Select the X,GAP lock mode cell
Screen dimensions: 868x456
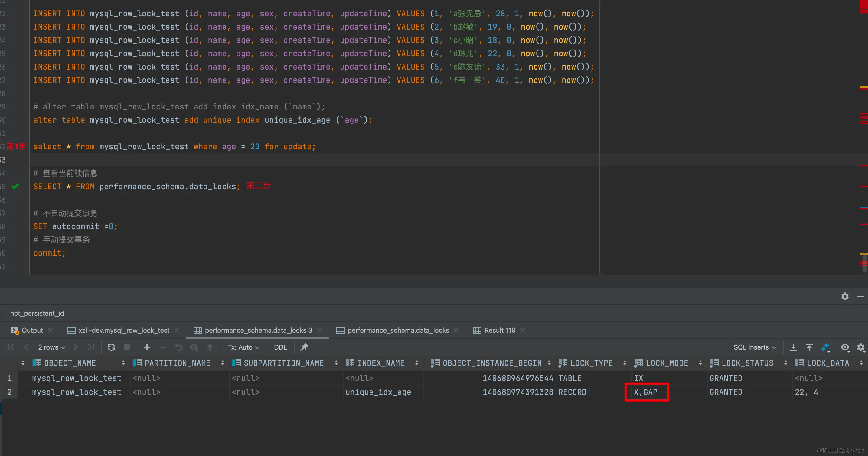pos(646,392)
